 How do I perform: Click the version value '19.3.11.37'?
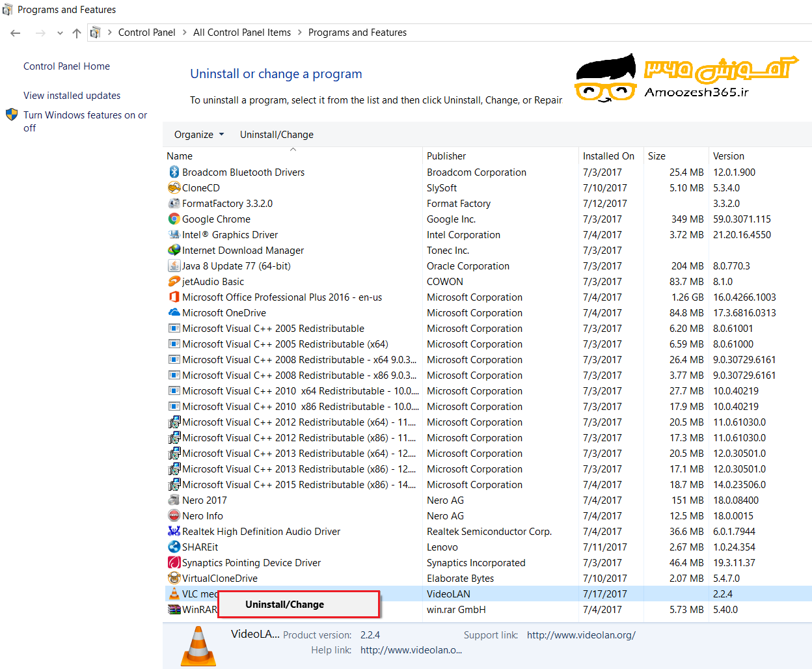(x=735, y=563)
